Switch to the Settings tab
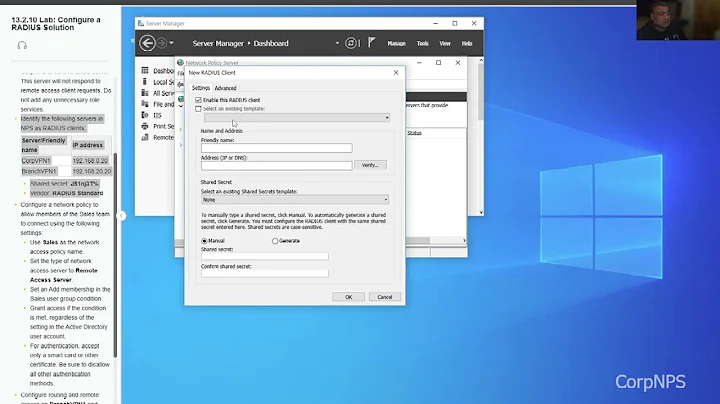 (201, 88)
